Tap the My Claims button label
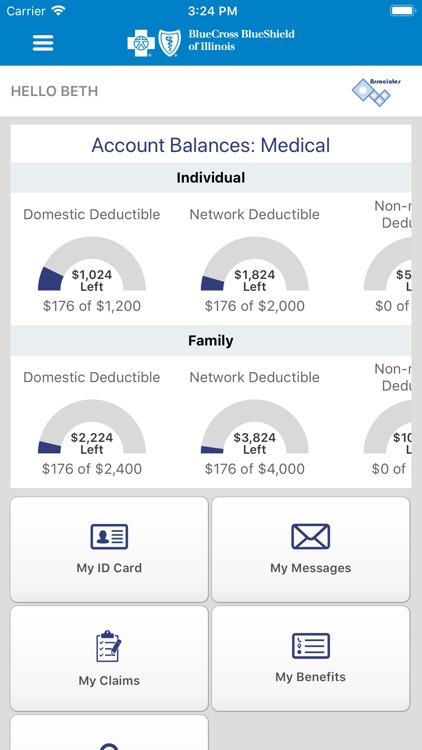This screenshot has width=422, height=750. pos(109,680)
